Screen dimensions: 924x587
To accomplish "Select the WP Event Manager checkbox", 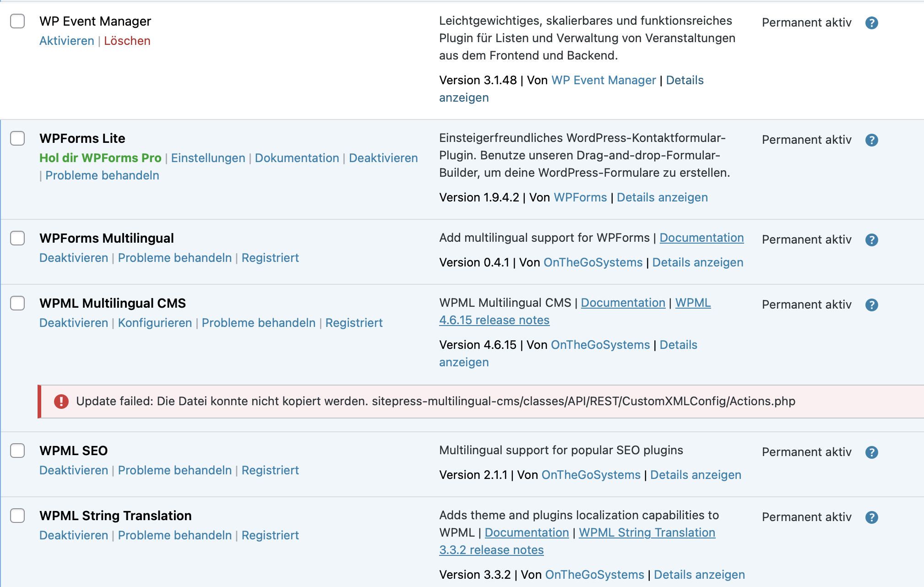I will (x=17, y=21).
